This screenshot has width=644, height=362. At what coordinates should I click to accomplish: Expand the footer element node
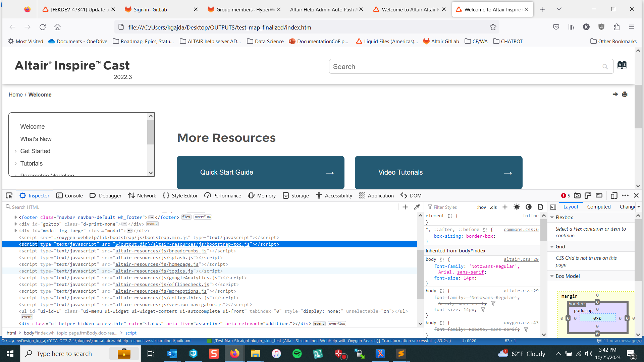[16, 217]
